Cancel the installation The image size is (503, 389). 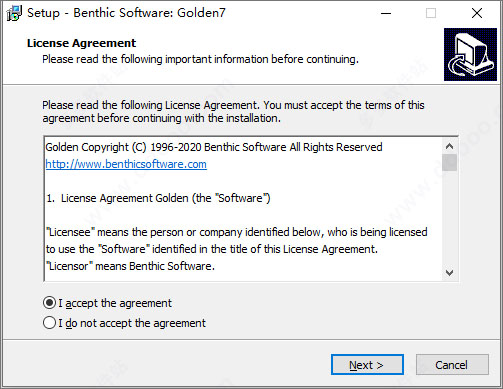coord(452,365)
